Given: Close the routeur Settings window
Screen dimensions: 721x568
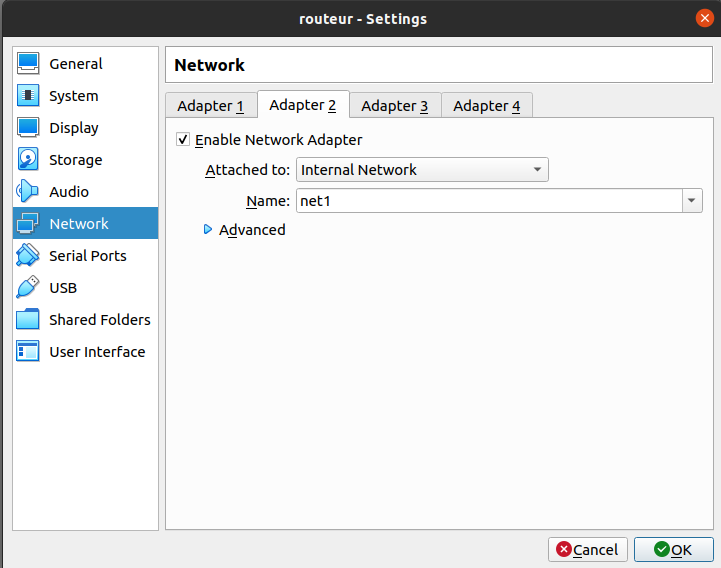Looking at the screenshot, I should [x=704, y=18].
